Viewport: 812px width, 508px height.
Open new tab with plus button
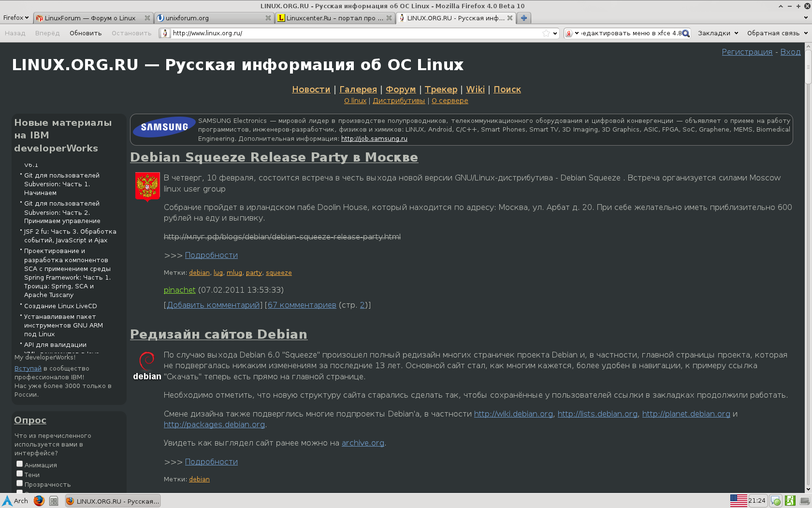[x=523, y=18]
